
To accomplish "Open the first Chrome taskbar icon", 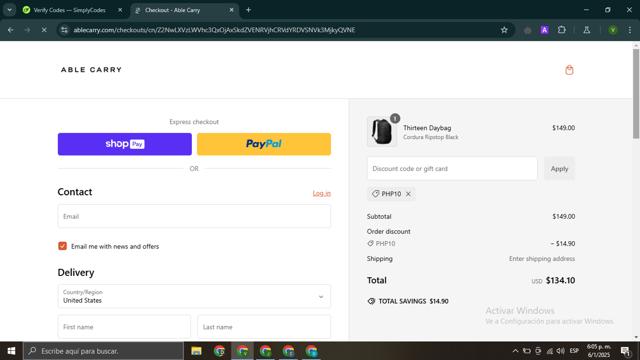I will (x=220, y=351).
